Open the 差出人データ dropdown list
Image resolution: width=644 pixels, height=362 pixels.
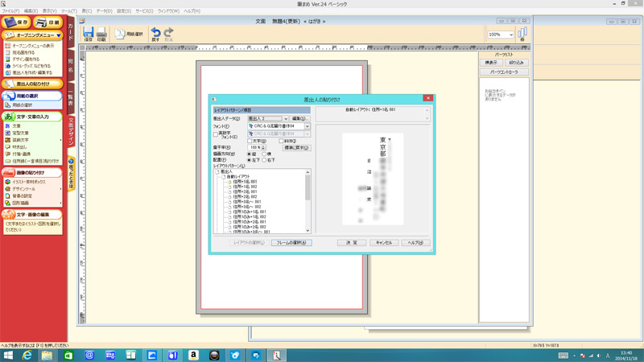[285, 118]
